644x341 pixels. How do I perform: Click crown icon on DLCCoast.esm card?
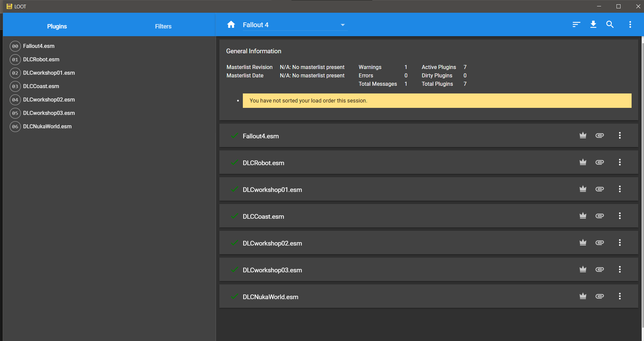tap(583, 216)
